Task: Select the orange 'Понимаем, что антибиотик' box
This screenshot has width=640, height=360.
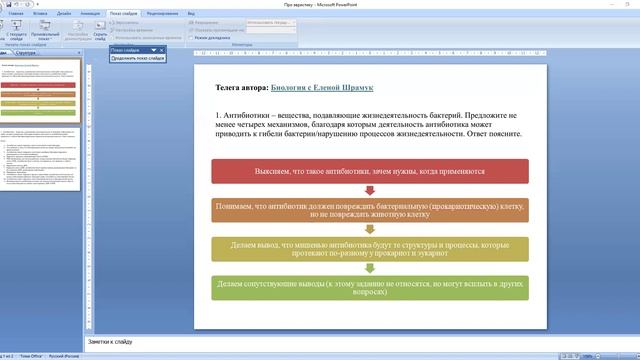Action: point(370,210)
